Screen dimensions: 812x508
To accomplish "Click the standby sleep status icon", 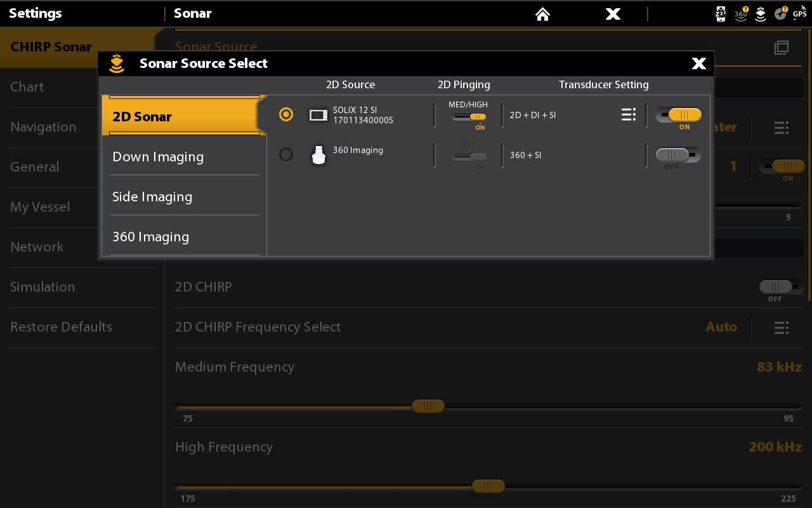I will [x=721, y=13].
